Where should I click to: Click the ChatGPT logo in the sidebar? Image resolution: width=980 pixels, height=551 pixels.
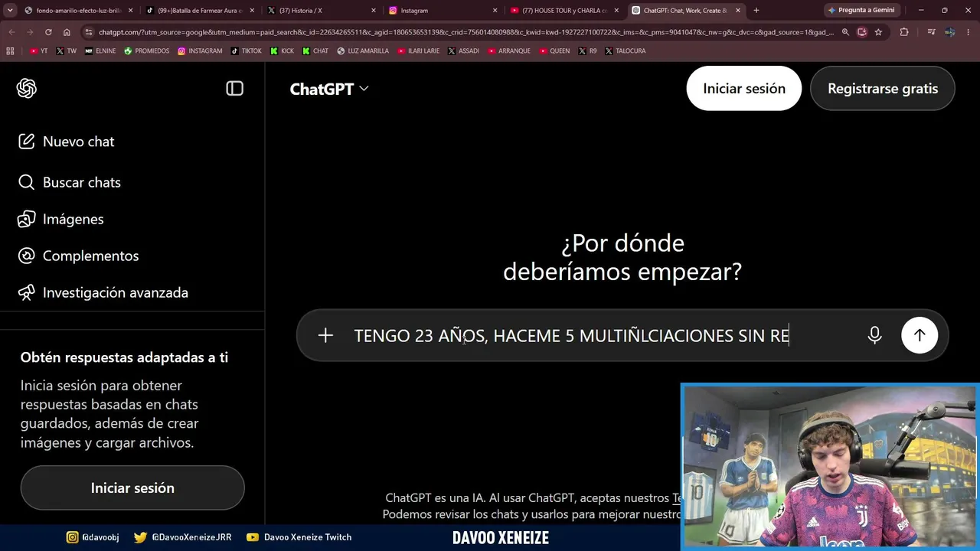[27, 89]
